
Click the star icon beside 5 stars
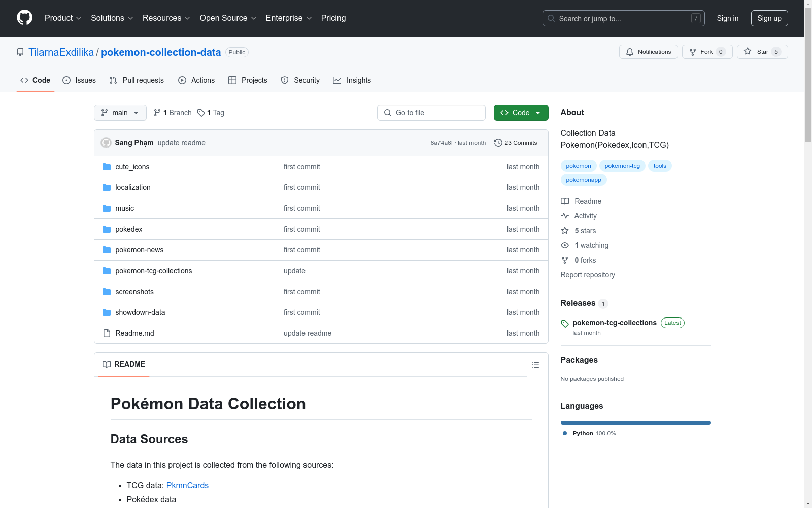point(565,231)
